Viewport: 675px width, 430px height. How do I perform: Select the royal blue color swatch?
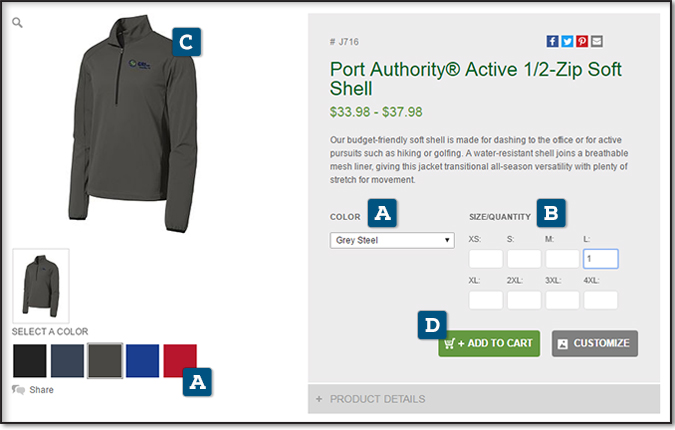point(142,361)
